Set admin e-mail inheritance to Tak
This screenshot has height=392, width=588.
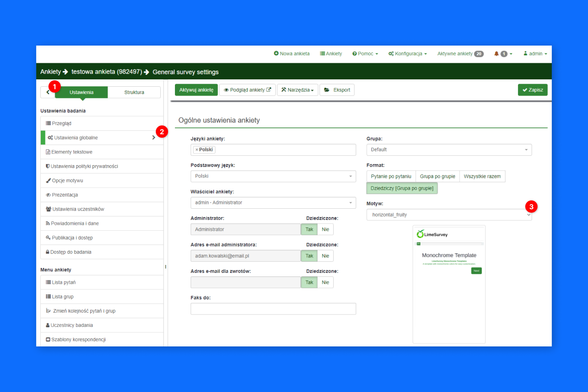pyautogui.click(x=309, y=256)
